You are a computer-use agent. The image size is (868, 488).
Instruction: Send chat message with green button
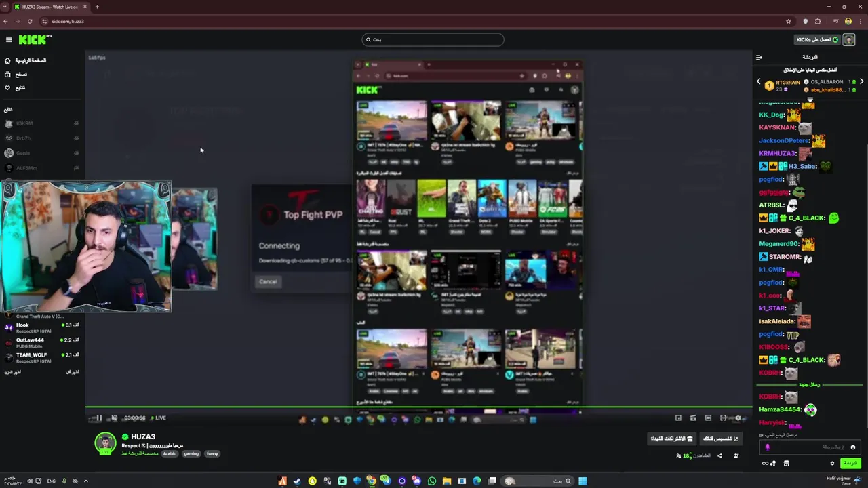pos(850,464)
